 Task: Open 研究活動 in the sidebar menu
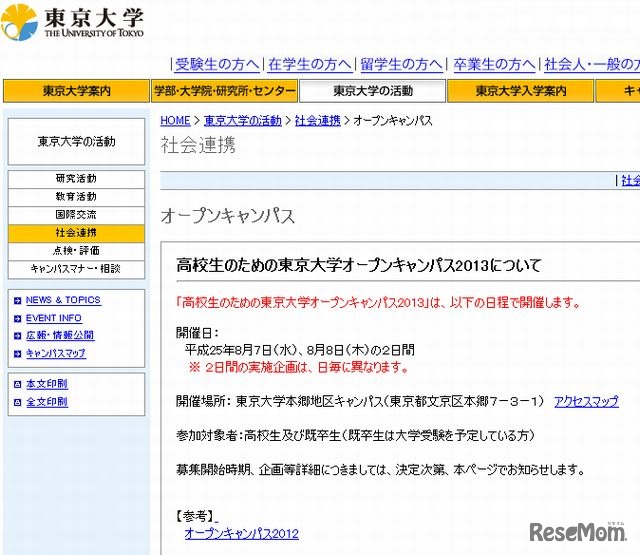pos(76,179)
